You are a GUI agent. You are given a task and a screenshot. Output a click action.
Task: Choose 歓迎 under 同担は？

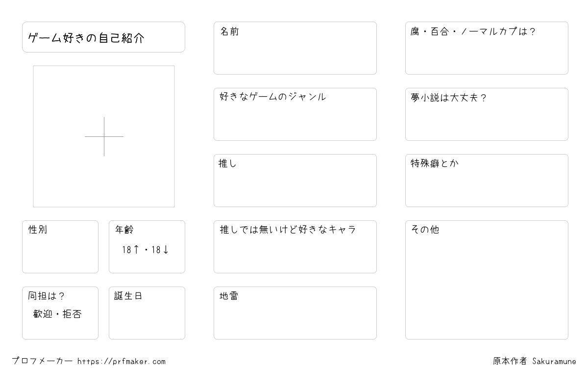[43, 314]
